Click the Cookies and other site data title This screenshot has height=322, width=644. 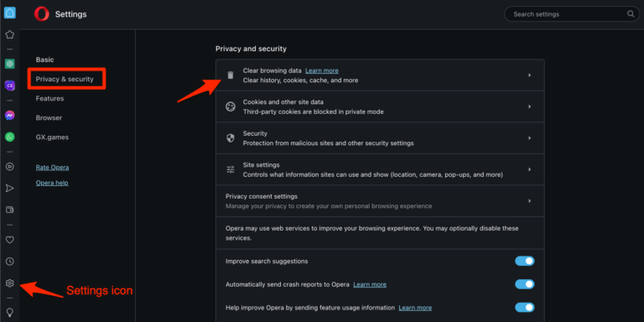pyautogui.click(x=283, y=101)
